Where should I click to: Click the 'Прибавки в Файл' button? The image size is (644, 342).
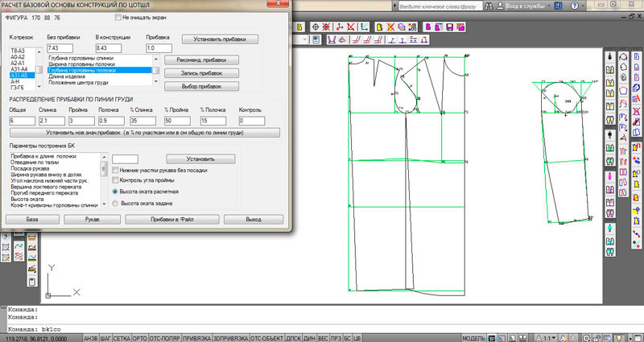[x=172, y=219]
